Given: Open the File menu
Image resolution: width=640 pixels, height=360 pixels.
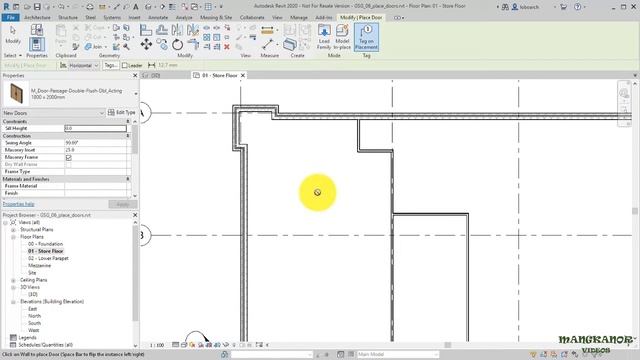Looking at the screenshot, I should pyautogui.click(x=10, y=18).
